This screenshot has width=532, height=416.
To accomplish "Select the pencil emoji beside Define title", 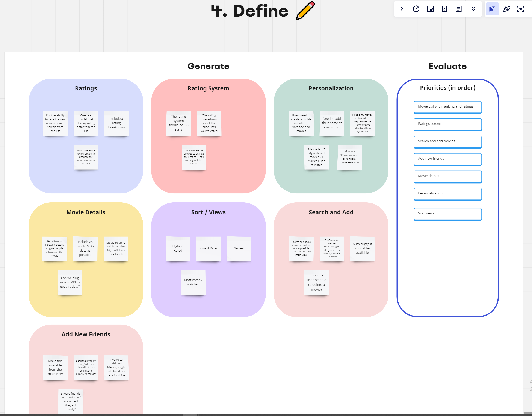I will 305,11.
